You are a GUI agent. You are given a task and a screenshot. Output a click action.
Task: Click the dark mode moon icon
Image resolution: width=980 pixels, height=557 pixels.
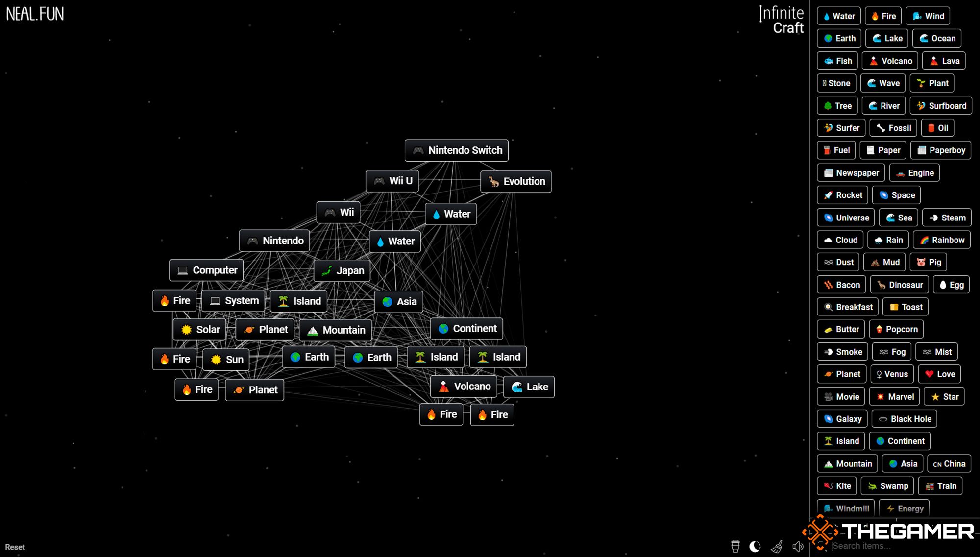pos(755,546)
